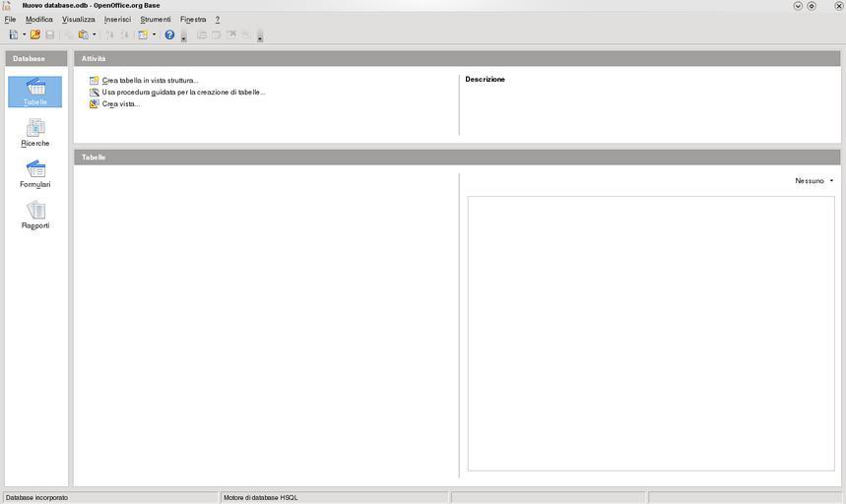846x504 pixels.
Task: Open the Formulari (forms) section
Action: [35, 174]
